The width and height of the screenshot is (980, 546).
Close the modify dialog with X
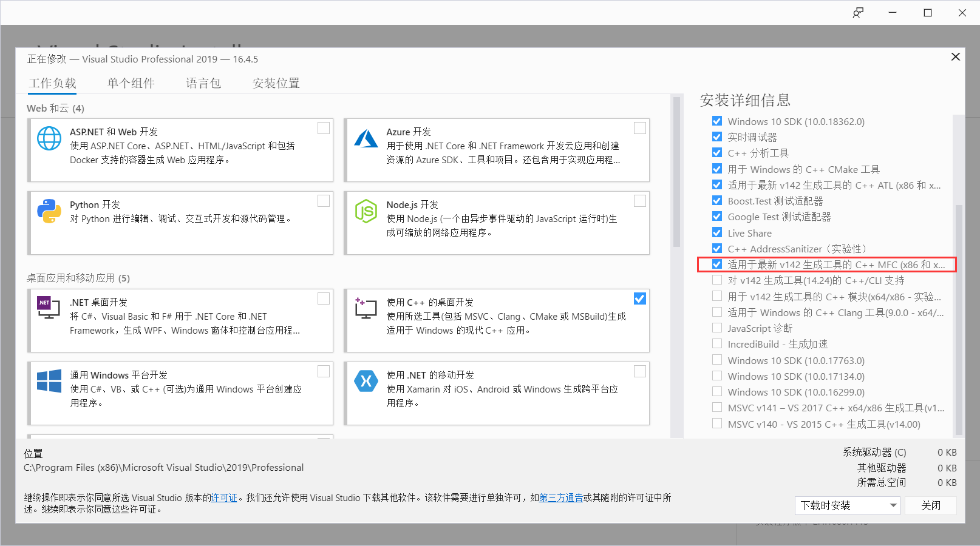[x=955, y=56]
